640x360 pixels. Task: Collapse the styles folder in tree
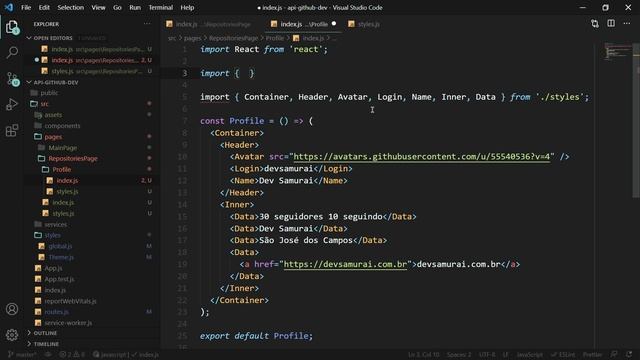(x=52, y=235)
